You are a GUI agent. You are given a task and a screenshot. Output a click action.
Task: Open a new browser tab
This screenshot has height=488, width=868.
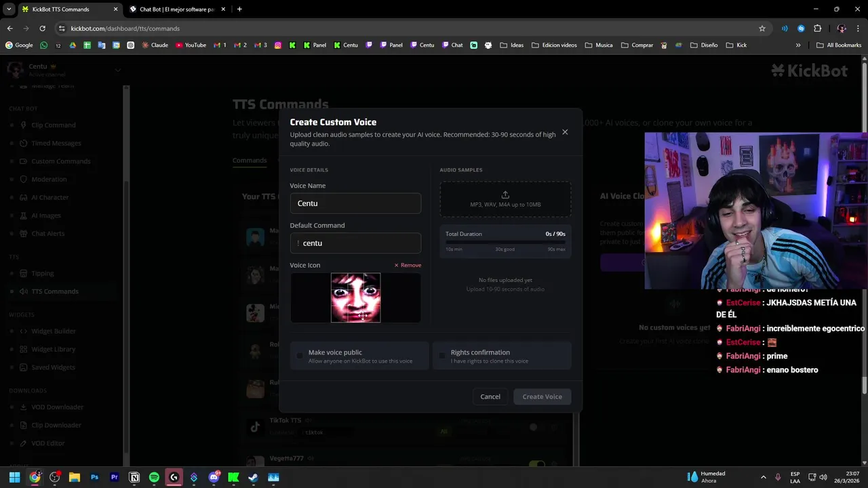[239, 9]
